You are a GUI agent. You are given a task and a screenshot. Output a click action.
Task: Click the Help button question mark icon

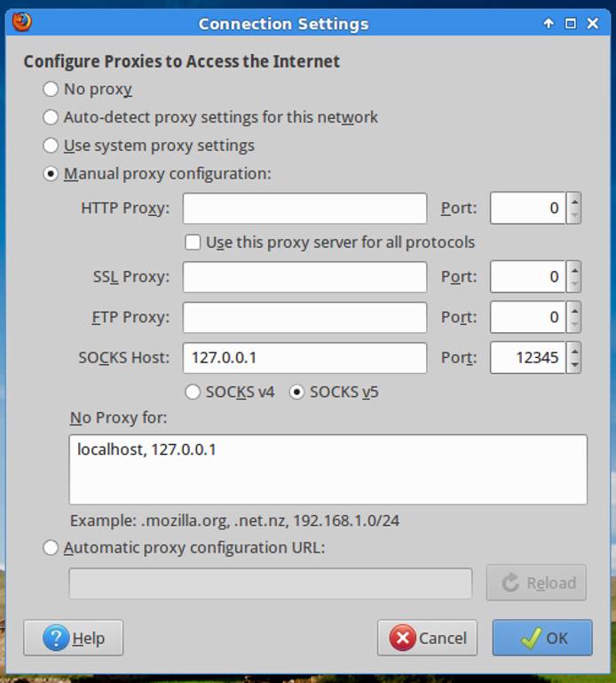pyautogui.click(x=56, y=638)
